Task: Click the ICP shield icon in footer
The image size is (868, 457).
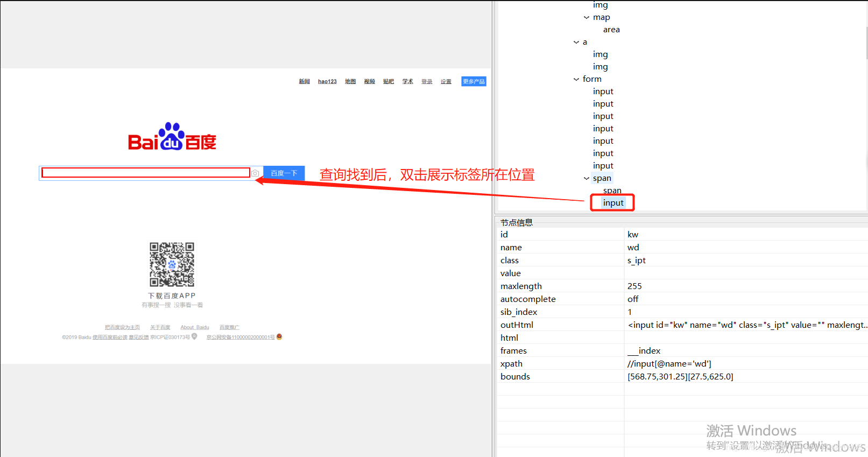Action: [194, 336]
